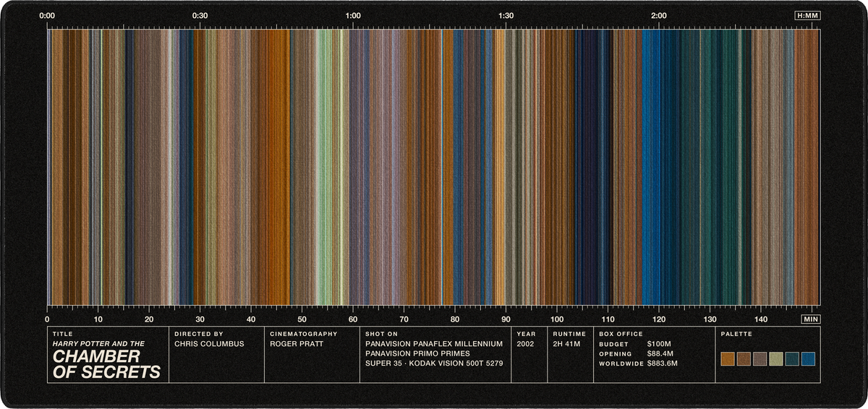Image resolution: width=868 pixels, height=409 pixels.
Task: Click the 140 minute axis label
Action: coord(761,319)
